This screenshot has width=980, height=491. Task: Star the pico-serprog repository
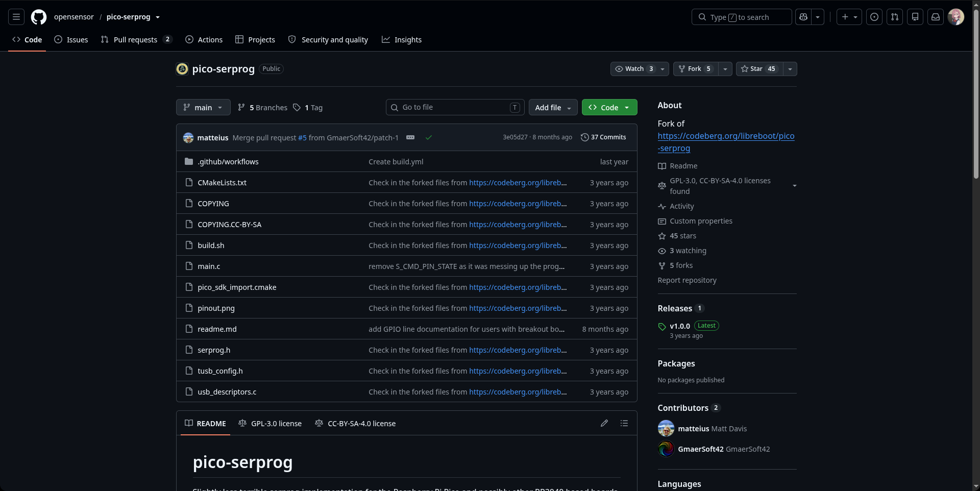759,69
